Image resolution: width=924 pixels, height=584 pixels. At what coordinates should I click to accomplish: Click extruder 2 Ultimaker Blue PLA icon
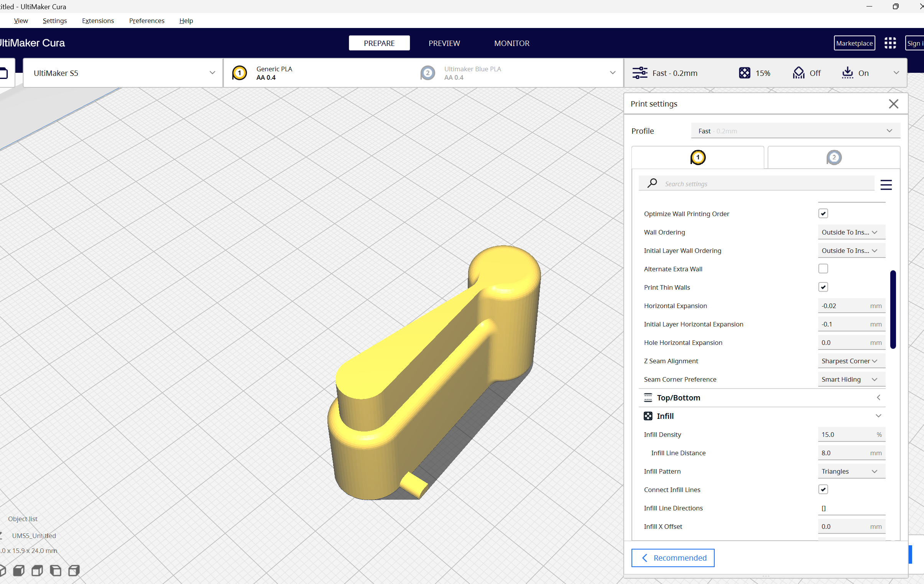[427, 73]
